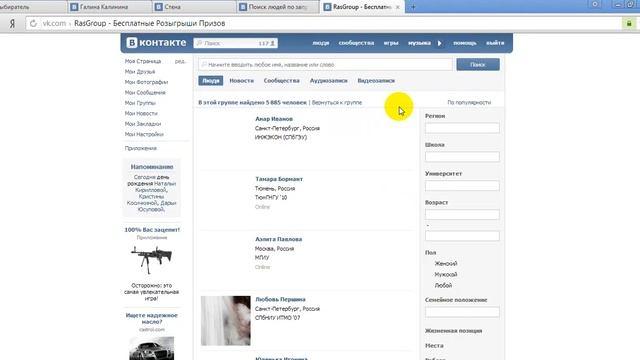Screen dimensions: 640x360
Task: Open 'игры' in top navigation
Action: click(x=391, y=43)
